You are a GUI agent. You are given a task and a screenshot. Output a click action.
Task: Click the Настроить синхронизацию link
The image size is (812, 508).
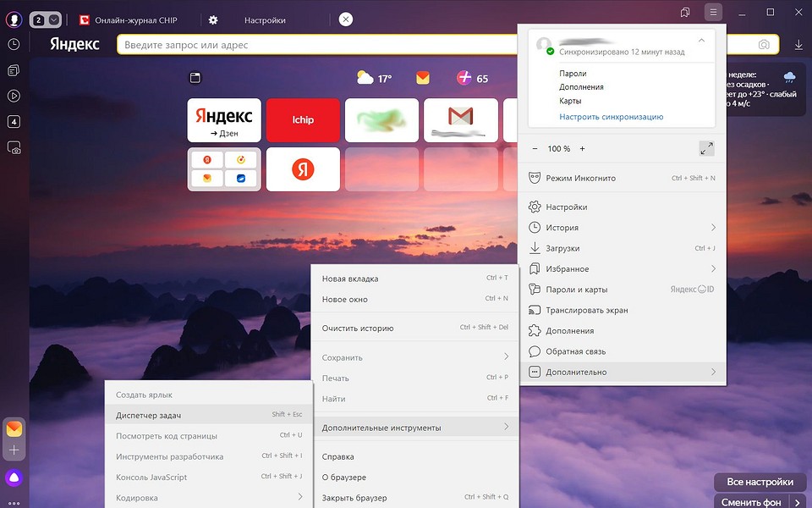point(611,117)
